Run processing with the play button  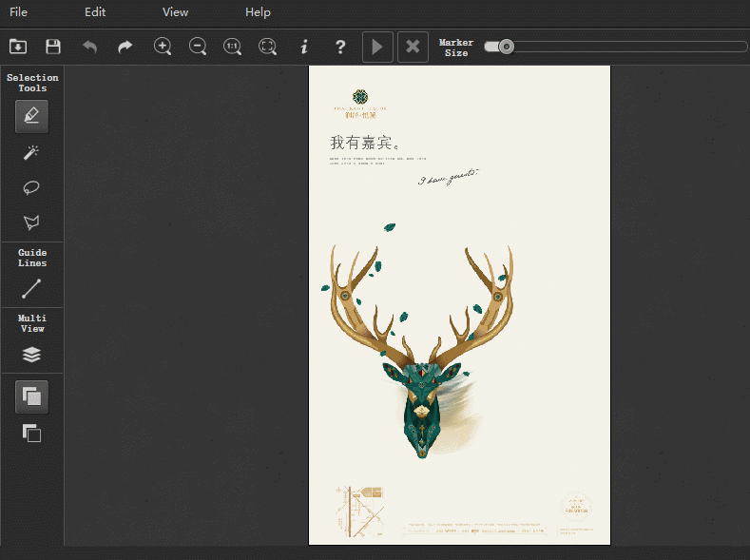click(378, 47)
